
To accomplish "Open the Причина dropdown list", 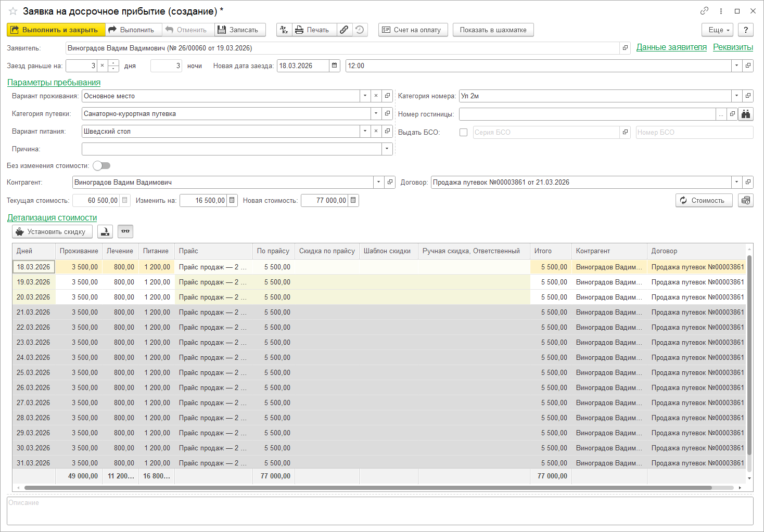I will coord(387,149).
